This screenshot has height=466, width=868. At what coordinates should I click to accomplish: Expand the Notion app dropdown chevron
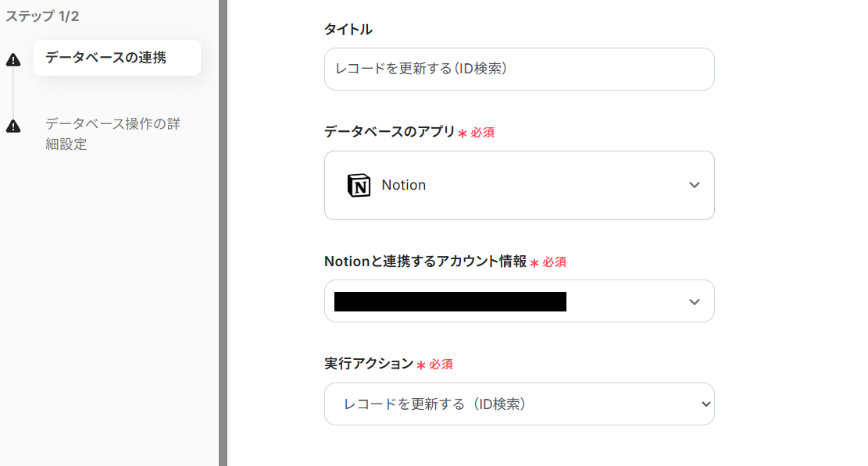tap(694, 185)
